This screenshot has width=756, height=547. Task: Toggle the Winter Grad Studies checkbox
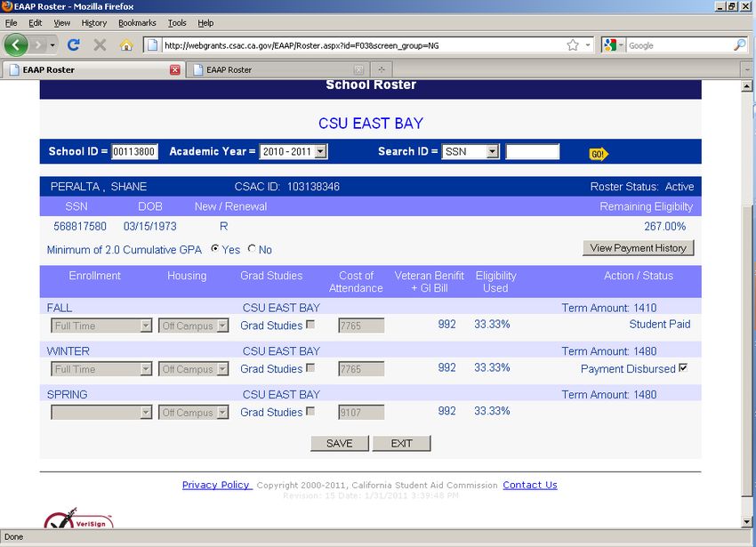[x=310, y=368]
